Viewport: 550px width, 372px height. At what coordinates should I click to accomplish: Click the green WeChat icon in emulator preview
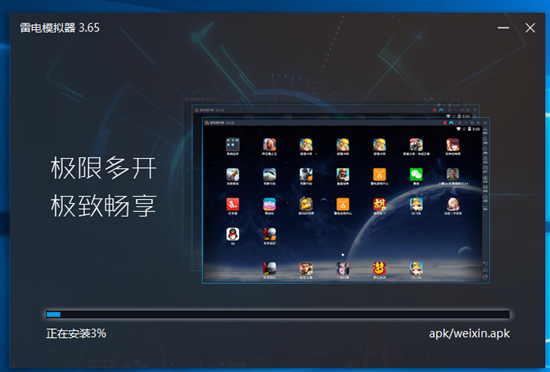pyautogui.click(x=416, y=174)
